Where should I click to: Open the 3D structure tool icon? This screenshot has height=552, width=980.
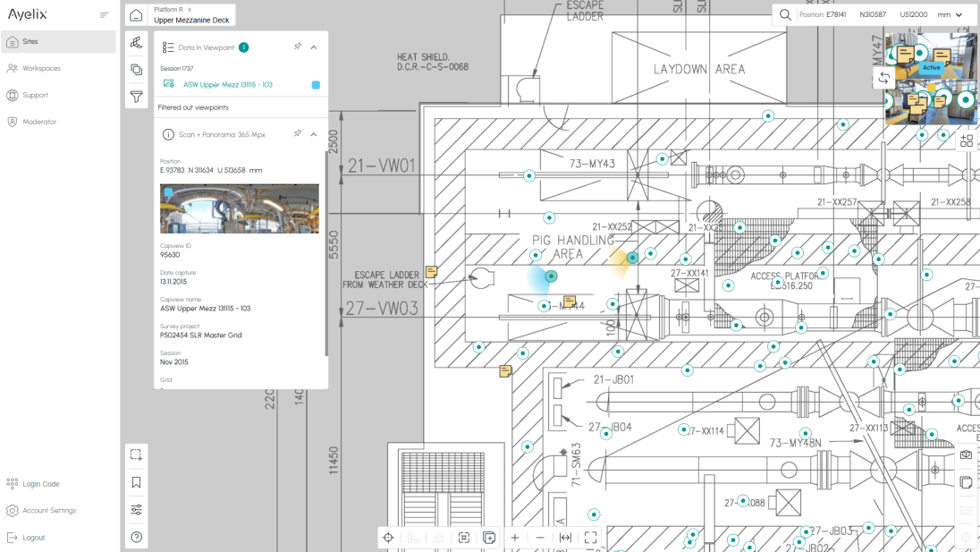pos(136,43)
